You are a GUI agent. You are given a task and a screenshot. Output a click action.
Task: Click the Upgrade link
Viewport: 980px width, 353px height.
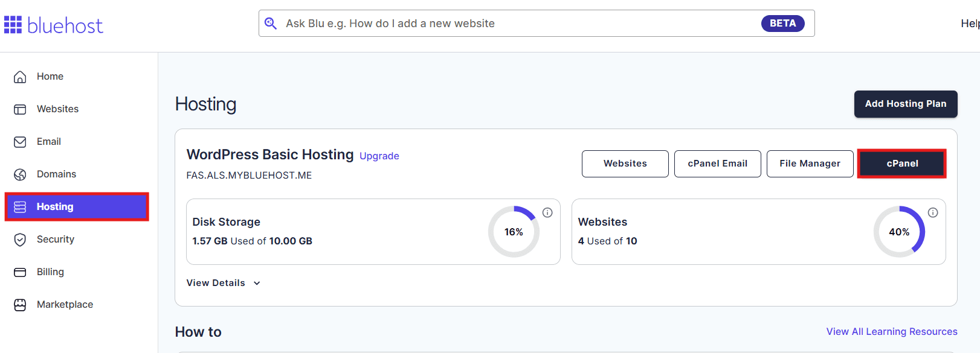point(379,156)
